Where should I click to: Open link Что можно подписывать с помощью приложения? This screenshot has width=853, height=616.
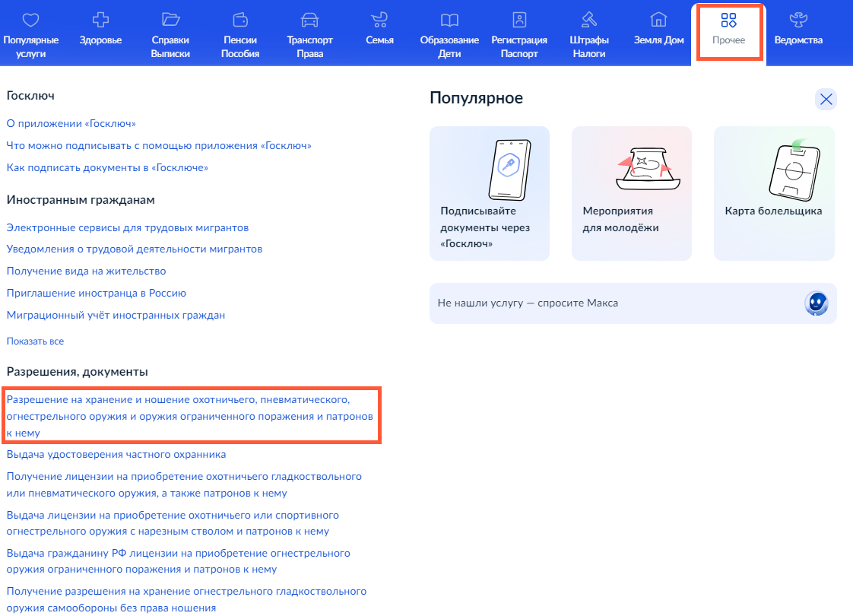[159, 146]
